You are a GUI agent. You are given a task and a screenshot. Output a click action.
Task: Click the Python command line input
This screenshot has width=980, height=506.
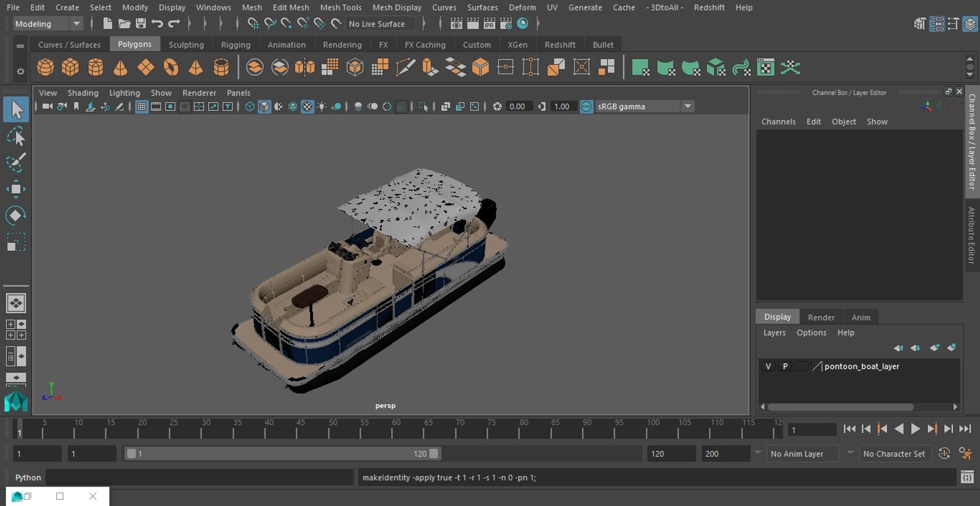click(x=199, y=477)
